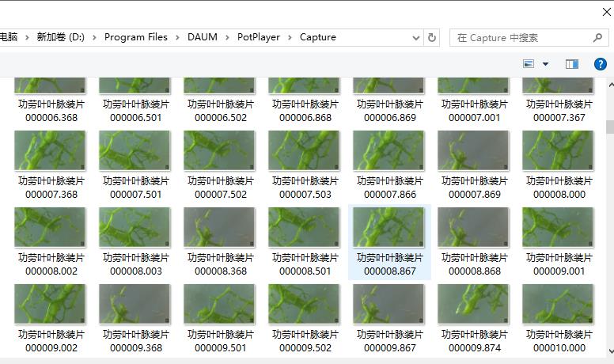Screen dimensions: 614x364
Task: Open the help question mark icon
Action: [600, 64]
